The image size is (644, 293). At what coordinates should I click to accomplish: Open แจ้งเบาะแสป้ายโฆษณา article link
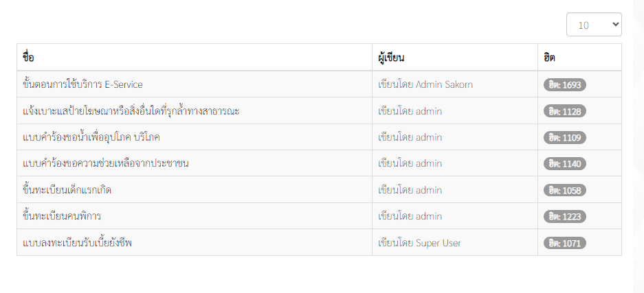pos(131,110)
